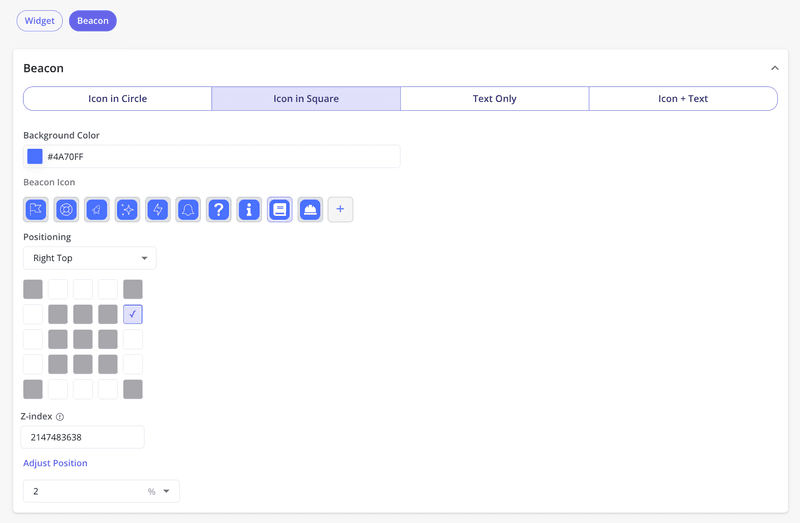Open the background color picker swatch

[x=35, y=156]
